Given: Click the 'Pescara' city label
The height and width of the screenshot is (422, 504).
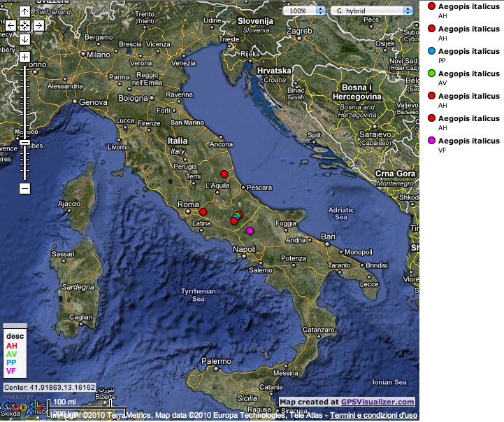Looking at the screenshot, I should tap(259, 188).
